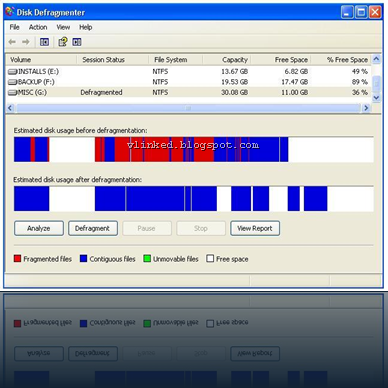The height and width of the screenshot is (388, 388).
Task: Click the horizontal scroll left arrow
Action: 10,108
